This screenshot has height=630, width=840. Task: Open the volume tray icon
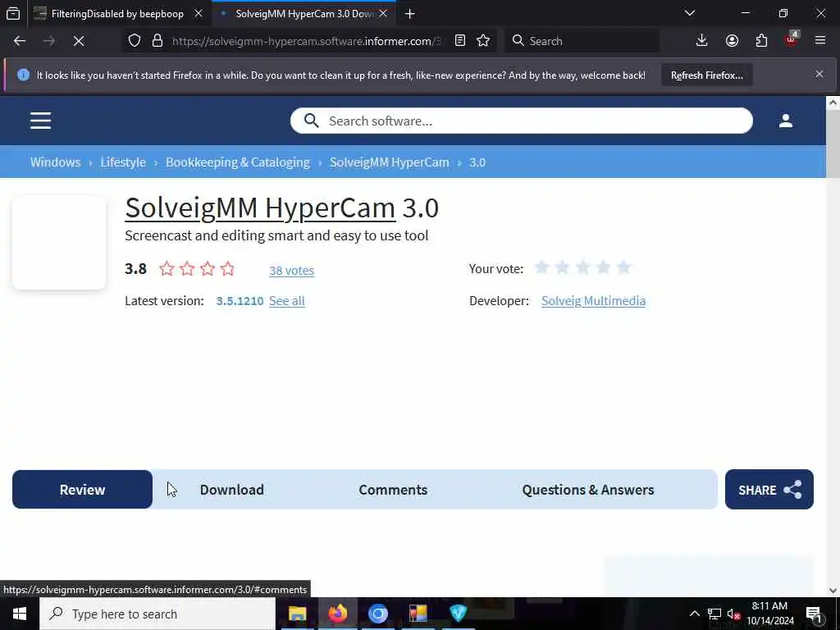733,614
